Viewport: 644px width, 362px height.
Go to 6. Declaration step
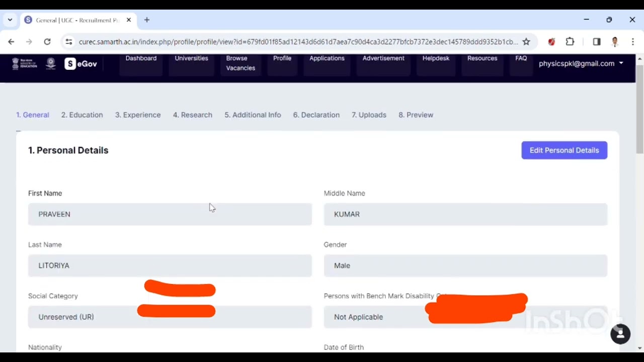316,115
